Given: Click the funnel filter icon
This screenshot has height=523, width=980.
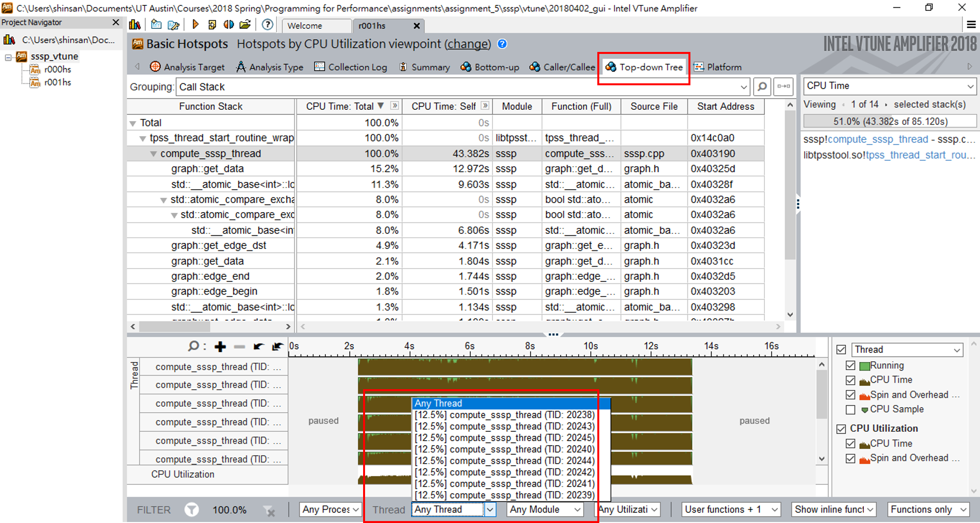Looking at the screenshot, I should pos(192,510).
